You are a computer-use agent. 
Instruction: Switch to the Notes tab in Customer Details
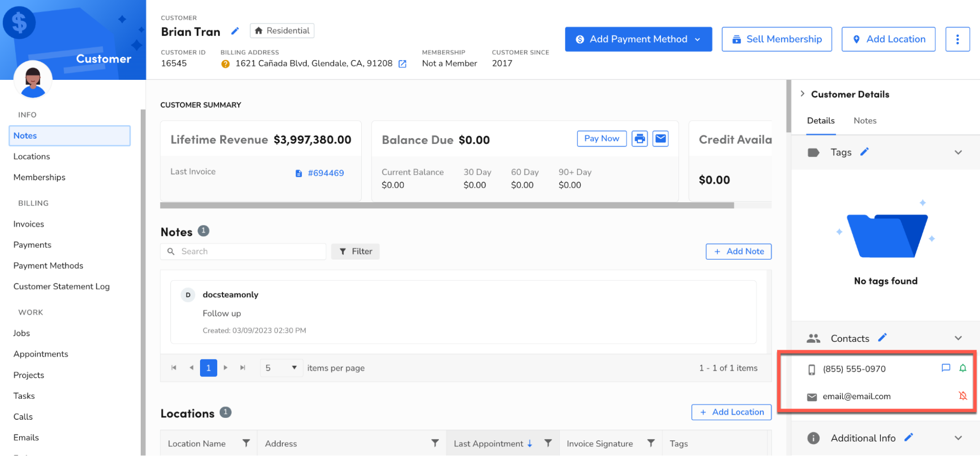click(x=865, y=120)
